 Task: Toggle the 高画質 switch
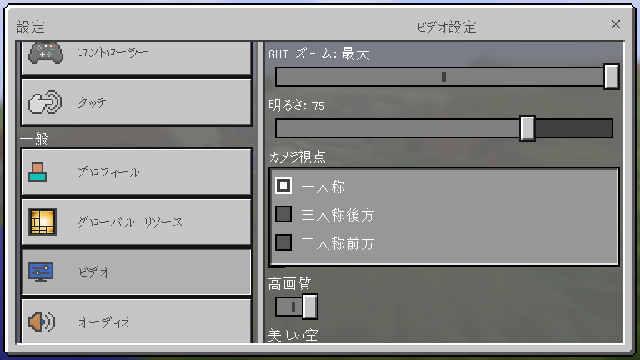tap(296, 307)
